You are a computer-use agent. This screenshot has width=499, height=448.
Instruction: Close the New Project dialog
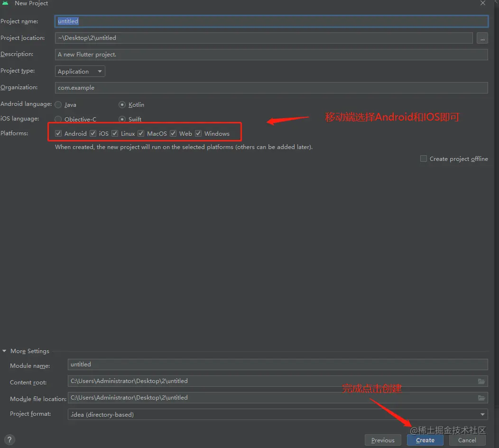(483, 3)
